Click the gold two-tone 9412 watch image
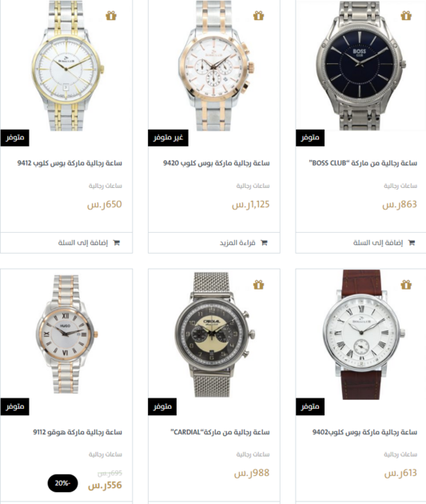426x504 pixels. coord(68,66)
